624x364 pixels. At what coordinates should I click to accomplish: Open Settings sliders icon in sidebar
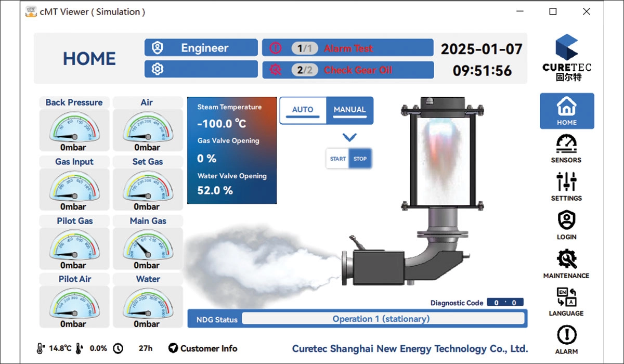566,182
